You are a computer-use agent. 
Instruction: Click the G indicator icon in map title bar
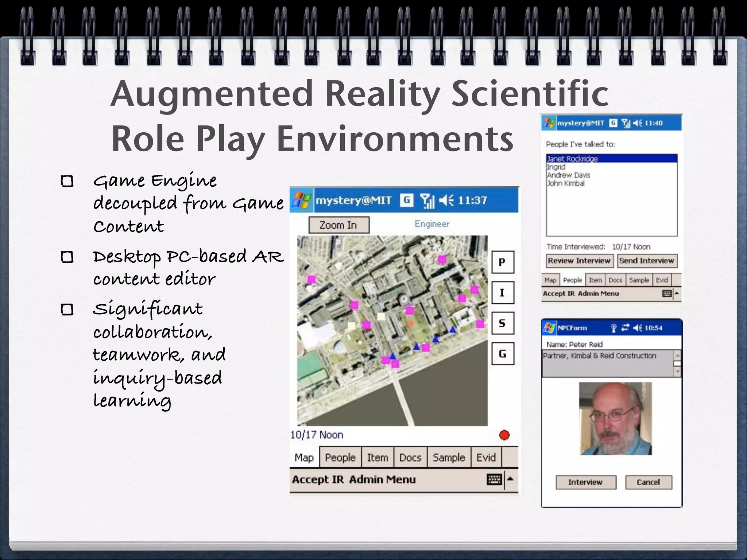pos(407,200)
